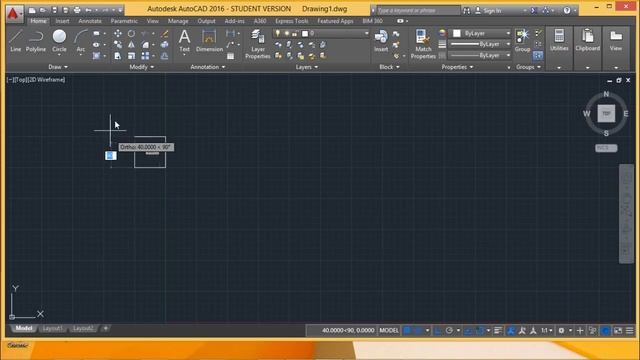Open the Help question mark button
Viewport: 640px width, 360px height.
click(567, 11)
